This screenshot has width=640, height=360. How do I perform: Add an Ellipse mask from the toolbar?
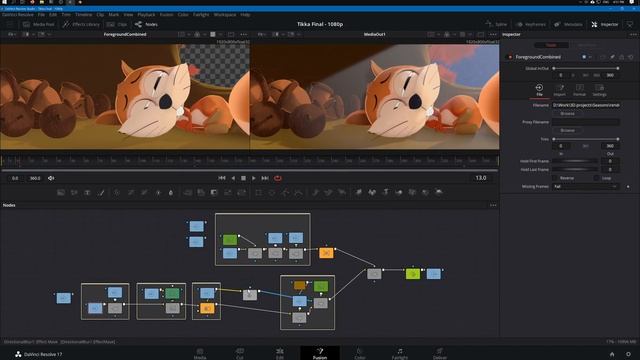272,192
